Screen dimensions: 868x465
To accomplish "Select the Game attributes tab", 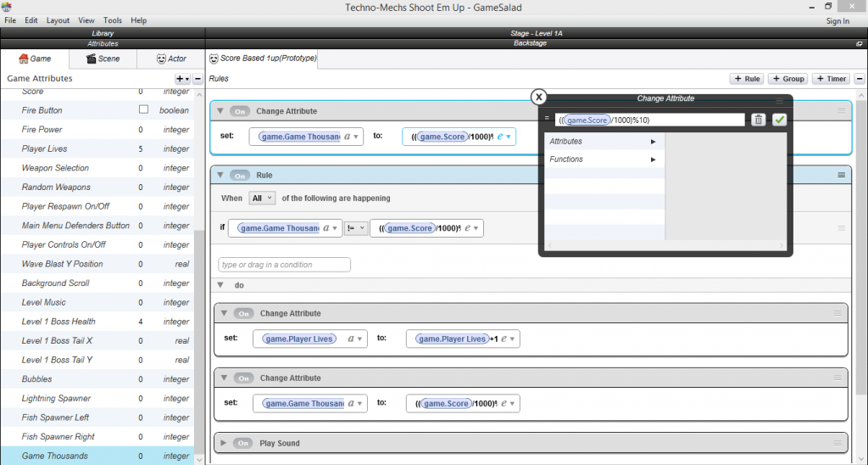I will (35, 59).
